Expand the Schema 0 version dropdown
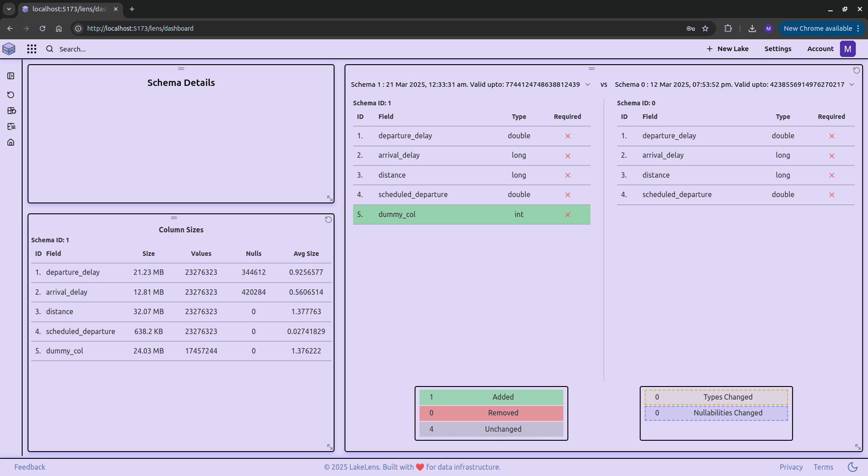The width and height of the screenshot is (868, 476). 852,85
